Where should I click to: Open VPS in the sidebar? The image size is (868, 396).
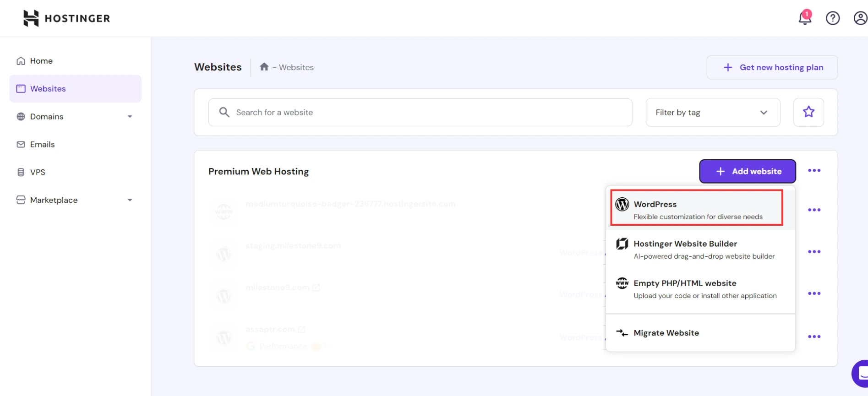76,173
